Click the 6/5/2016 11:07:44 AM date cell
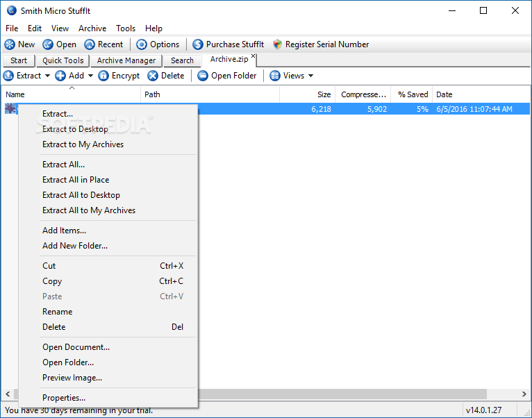 (474, 109)
